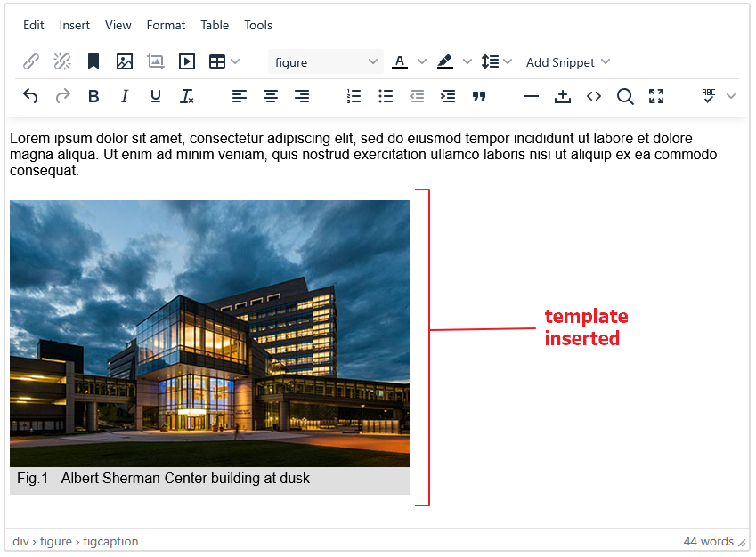
Task: Toggle bold formatting
Action: [x=93, y=96]
